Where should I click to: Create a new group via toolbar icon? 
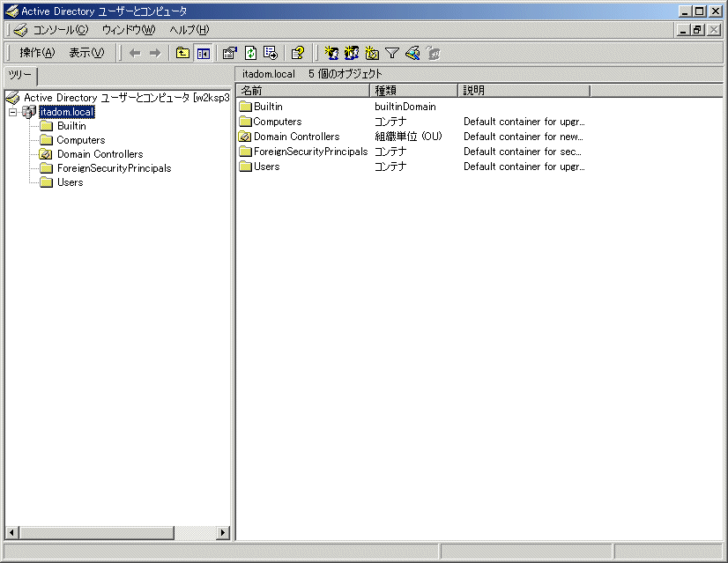(352, 54)
